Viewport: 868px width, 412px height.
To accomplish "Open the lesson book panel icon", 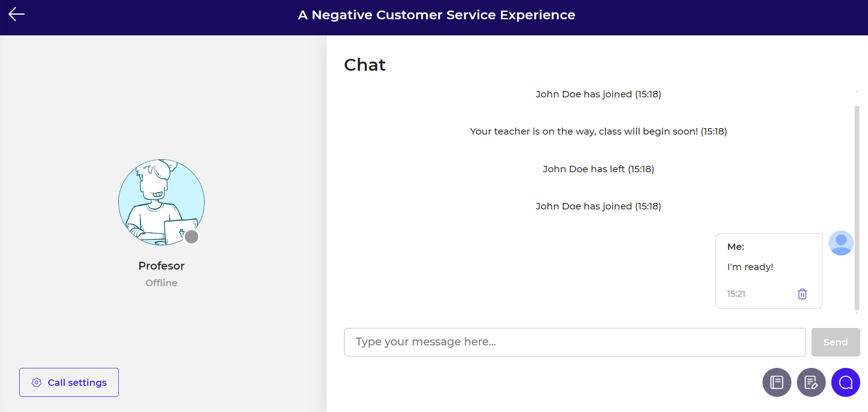I will pos(777,382).
